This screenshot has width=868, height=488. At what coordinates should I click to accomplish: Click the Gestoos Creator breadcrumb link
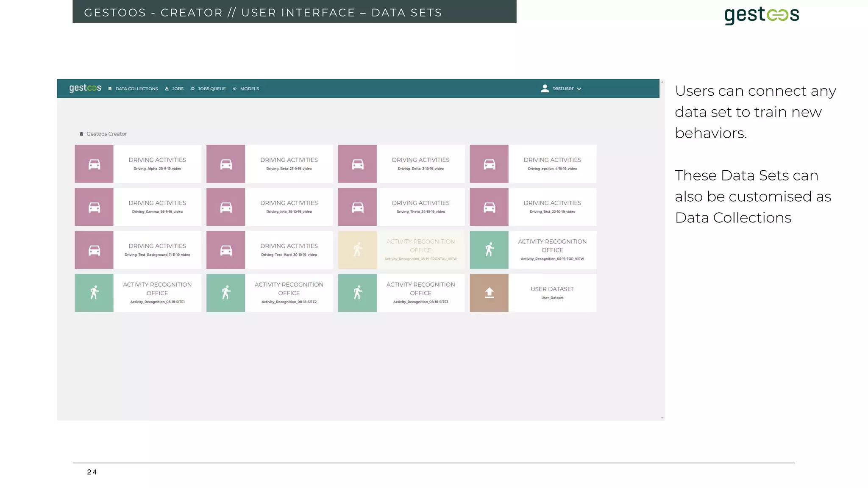[x=107, y=134]
